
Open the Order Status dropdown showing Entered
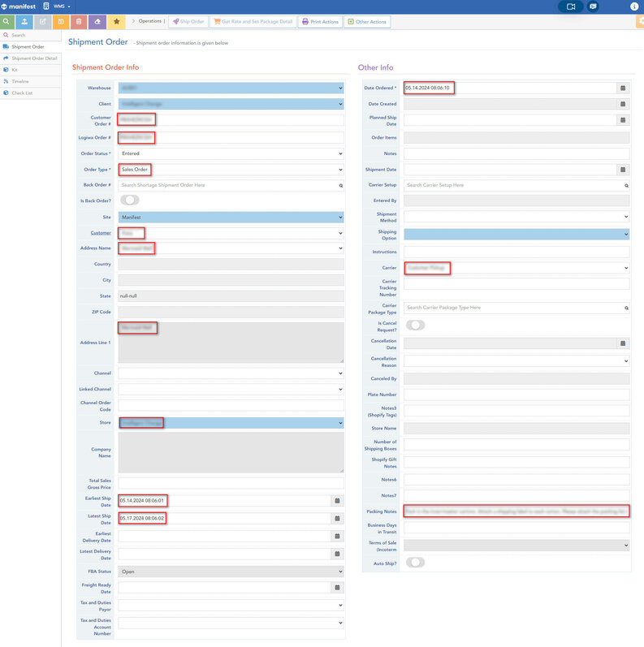coord(231,153)
